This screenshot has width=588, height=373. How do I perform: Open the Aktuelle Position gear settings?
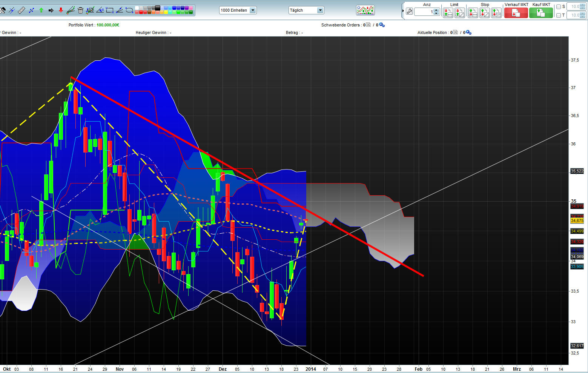(469, 32)
